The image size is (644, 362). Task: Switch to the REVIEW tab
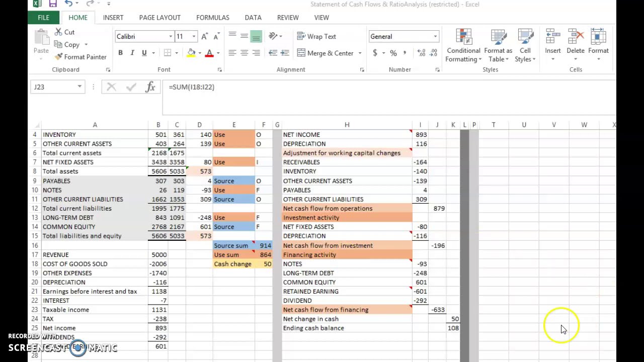[x=288, y=18]
